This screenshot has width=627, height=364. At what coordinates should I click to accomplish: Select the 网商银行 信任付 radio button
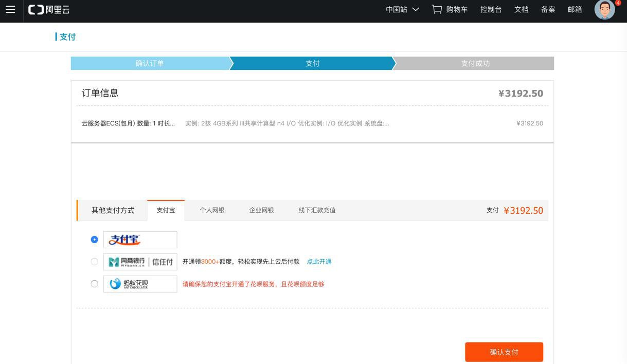(x=94, y=262)
